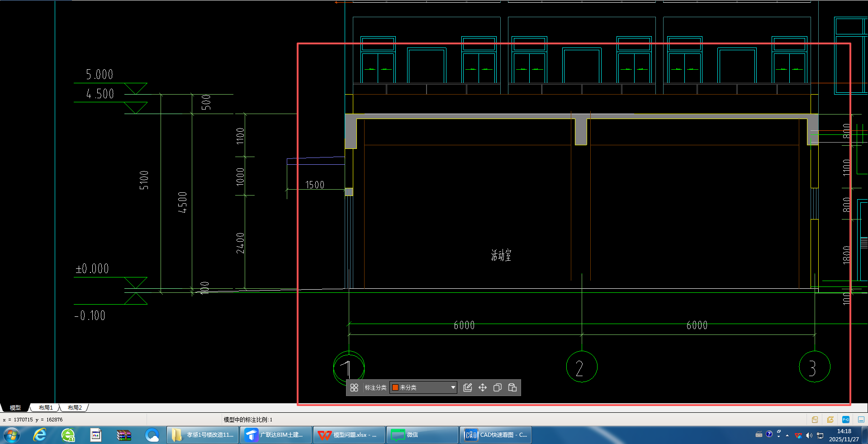The image size is (868, 444).
Task: Select the 6000 dimension between axes 1 and 2
Action: point(464,325)
